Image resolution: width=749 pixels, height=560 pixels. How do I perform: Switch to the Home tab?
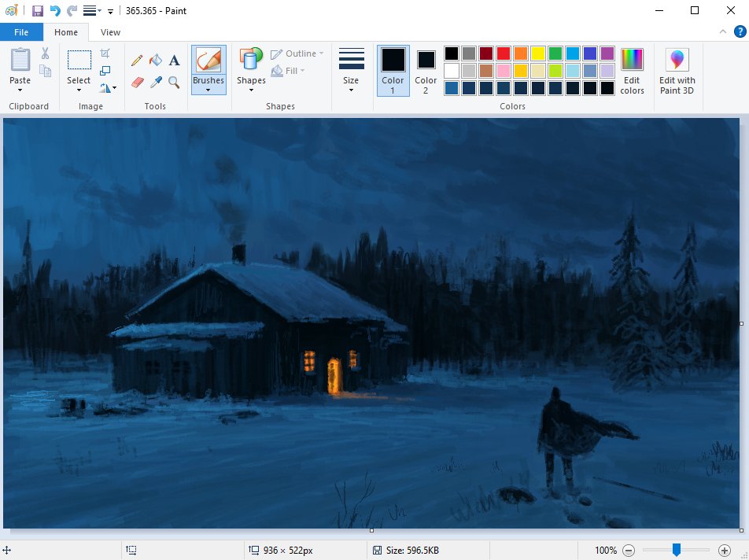(66, 32)
